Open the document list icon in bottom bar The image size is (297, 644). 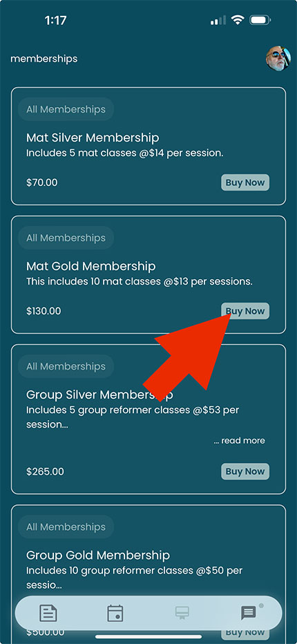pyautogui.click(x=48, y=614)
